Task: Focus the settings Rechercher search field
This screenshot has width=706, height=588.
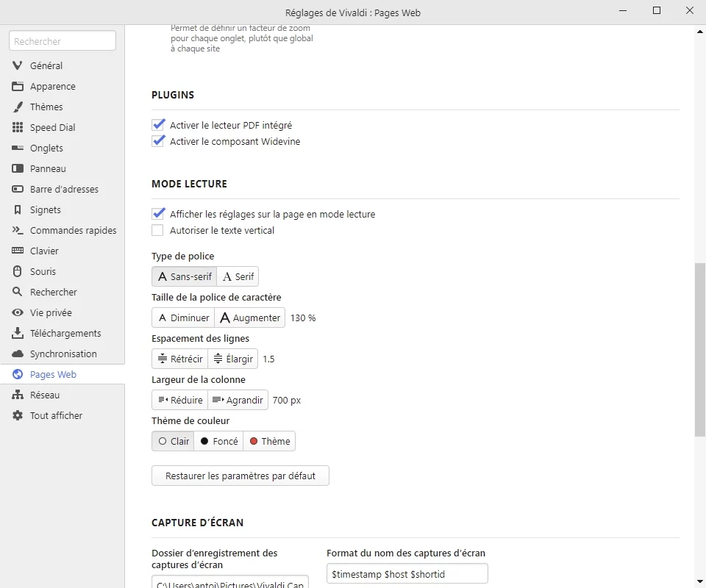Action: tap(63, 41)
